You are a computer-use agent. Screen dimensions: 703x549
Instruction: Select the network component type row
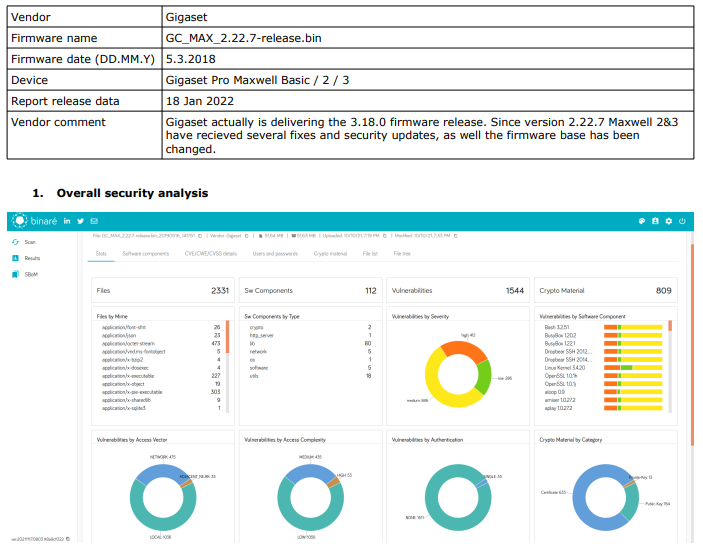point(310,352)
